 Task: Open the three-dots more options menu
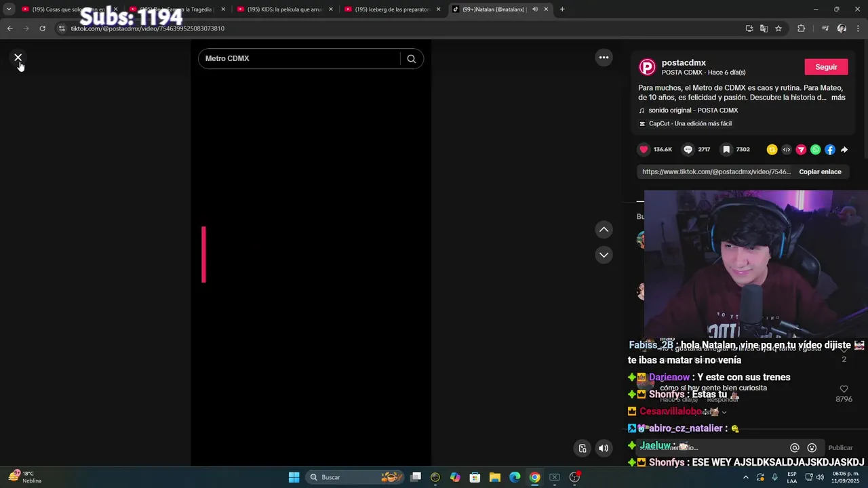click(604, 58)
